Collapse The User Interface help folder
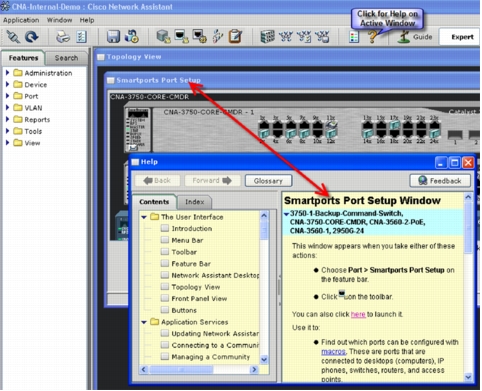 pos(144,217)
